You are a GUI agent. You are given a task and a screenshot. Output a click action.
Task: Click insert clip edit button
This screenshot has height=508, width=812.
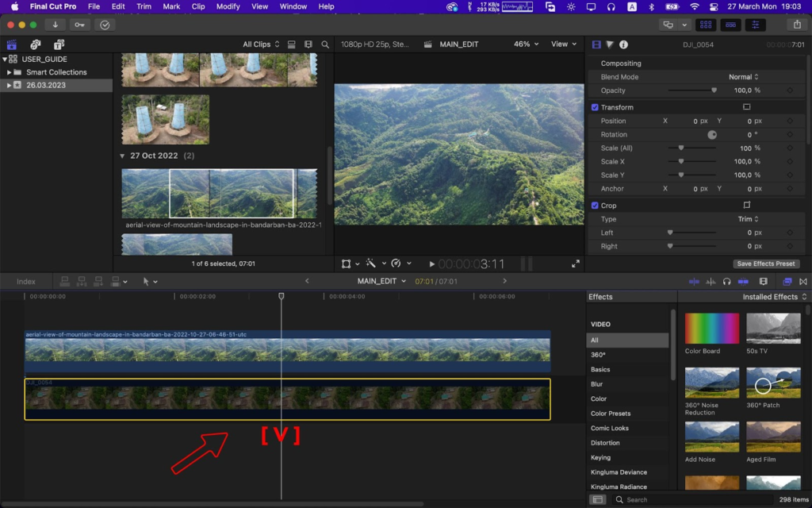pyautogui.click(x=82, y=282)
